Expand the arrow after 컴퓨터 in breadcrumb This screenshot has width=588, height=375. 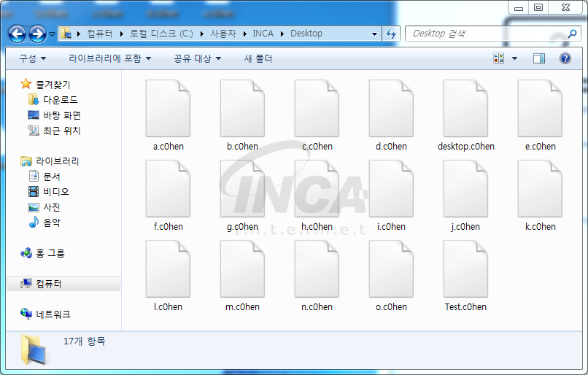tap(122, 34)
